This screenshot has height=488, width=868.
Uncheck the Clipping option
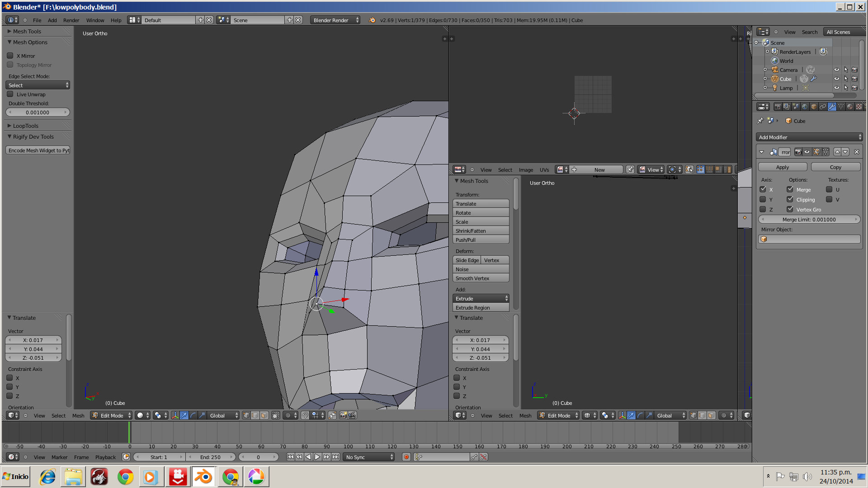[790, 199]
